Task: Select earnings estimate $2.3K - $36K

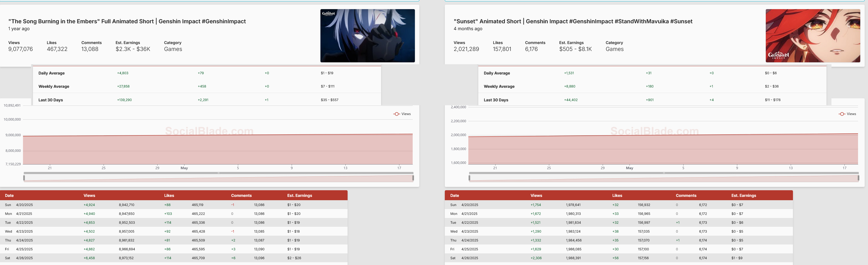Action: click(x=133, y=49)
